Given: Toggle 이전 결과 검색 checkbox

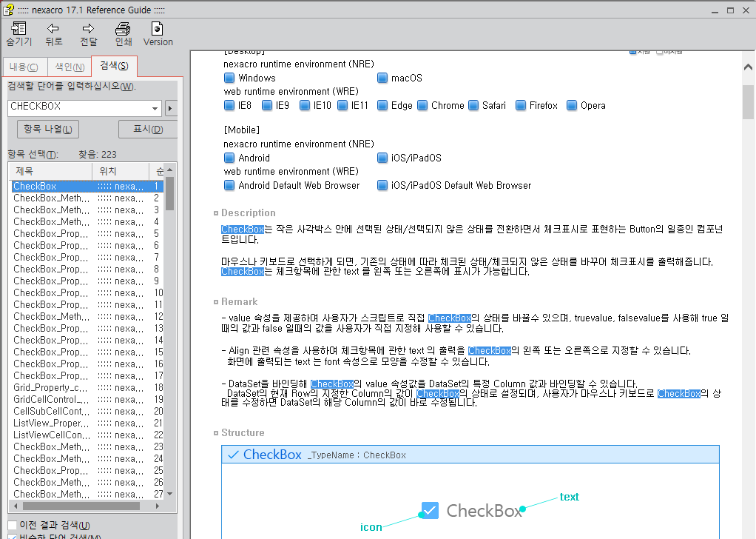Looking at the screenshot, I should point(13,525).
